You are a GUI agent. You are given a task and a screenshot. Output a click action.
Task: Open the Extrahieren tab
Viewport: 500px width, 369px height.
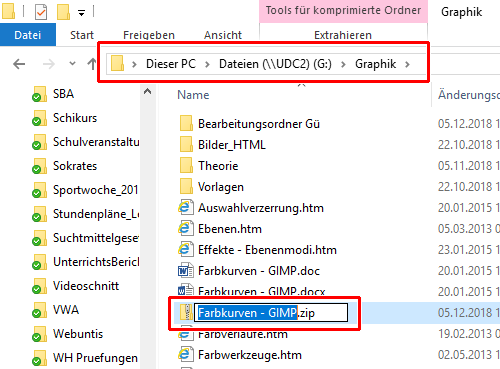coord(343,35)
